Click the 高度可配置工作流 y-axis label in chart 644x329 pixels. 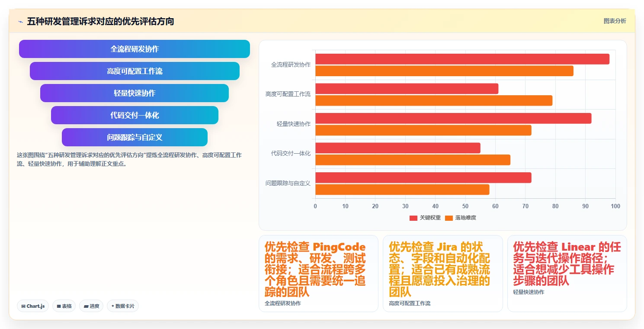[288, 94]
